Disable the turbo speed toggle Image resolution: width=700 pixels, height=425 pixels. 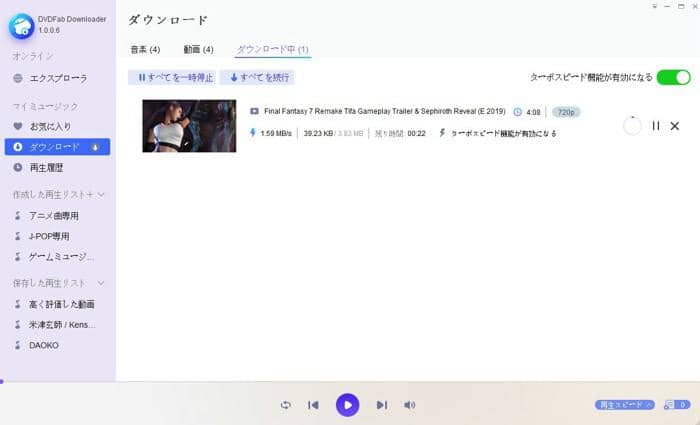coord(673,77)
